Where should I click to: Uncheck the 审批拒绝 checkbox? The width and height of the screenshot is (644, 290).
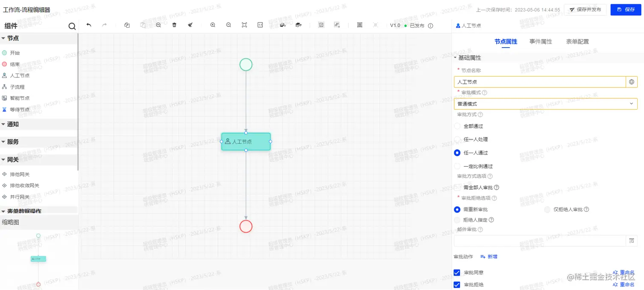tap(457, 285)
